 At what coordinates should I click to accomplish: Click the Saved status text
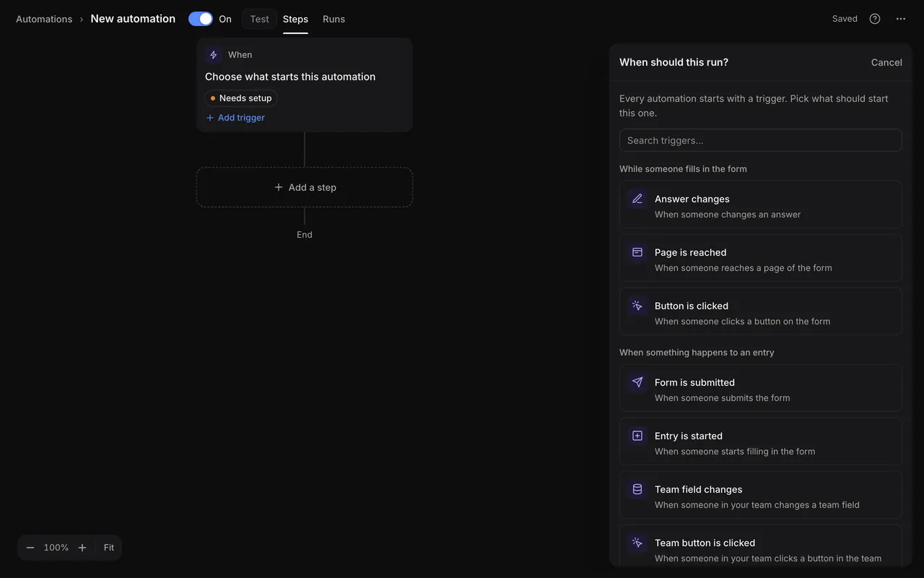pos(845,19)
